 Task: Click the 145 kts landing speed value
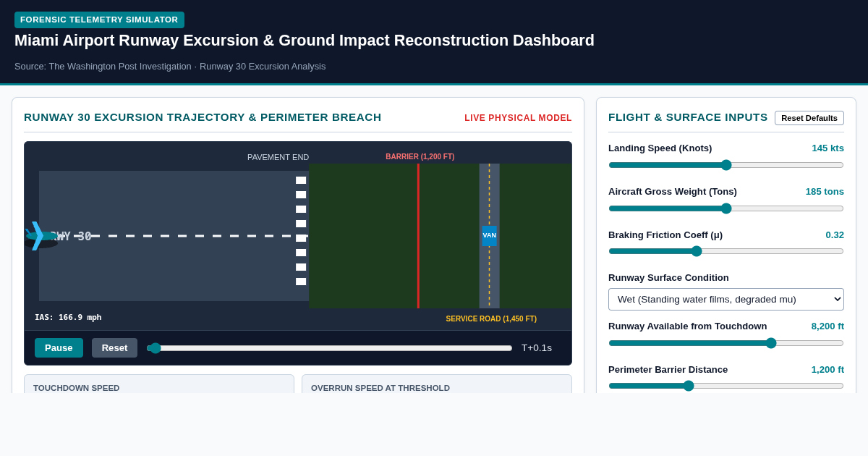click(x=827, y=148)
